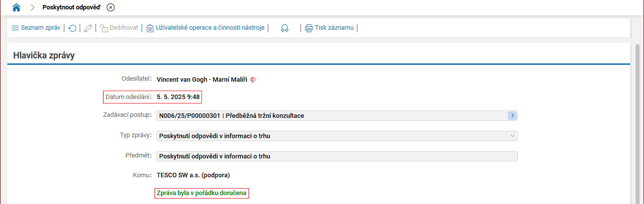Open Seznam zpráv message list
This screenshot has height=204, width=644.
36,28
